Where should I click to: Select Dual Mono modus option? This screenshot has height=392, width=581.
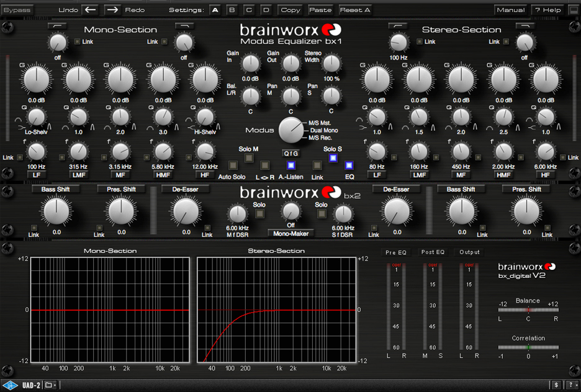324,130
